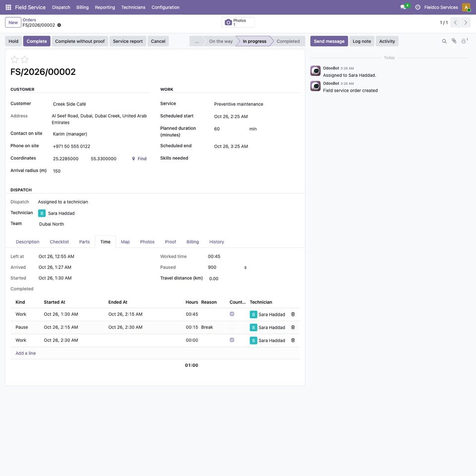Switch to the Proof tab
Screen dimensions: 476x476
click(170, 242)
